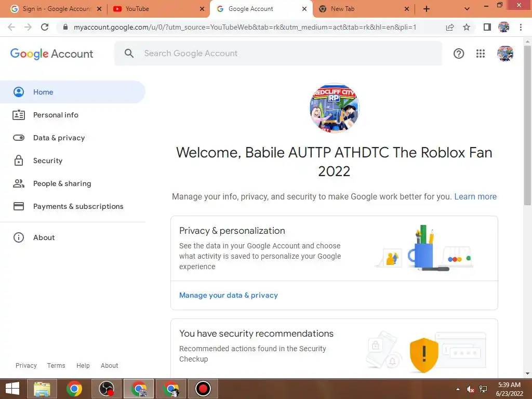Open OBS Studio from taskbar
Image resolution: width=532 pixels, height=399 pixels.
(x=106, y=389)
